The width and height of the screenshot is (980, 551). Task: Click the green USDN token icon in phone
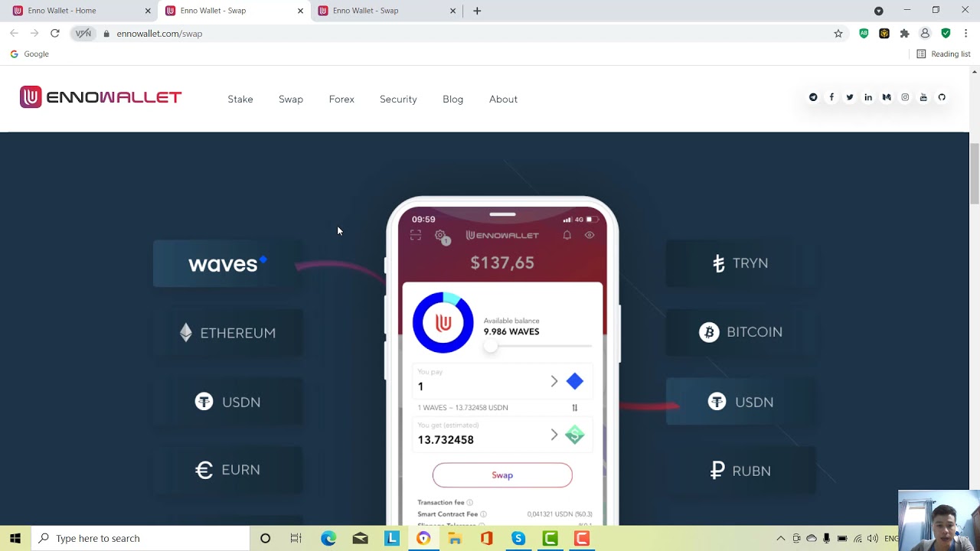click(x=574, y=435)
